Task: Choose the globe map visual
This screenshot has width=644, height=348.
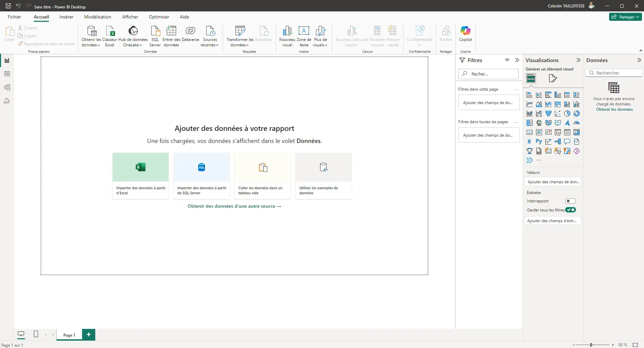Action: click(x=539, y=123)
